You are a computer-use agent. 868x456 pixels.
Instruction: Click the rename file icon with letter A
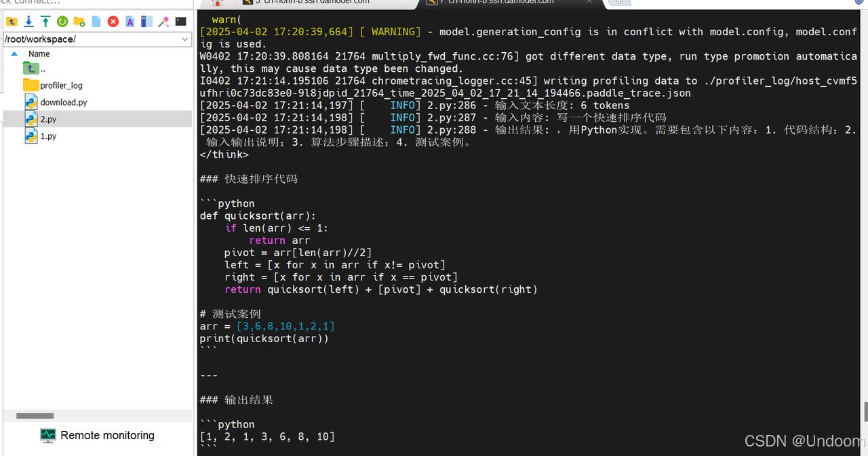[x=130, y=22]
